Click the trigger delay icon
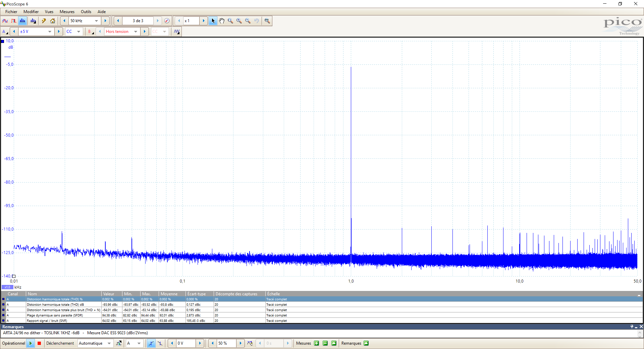Image resolution: width=644 pixels, height=349 pixels. 250,343
